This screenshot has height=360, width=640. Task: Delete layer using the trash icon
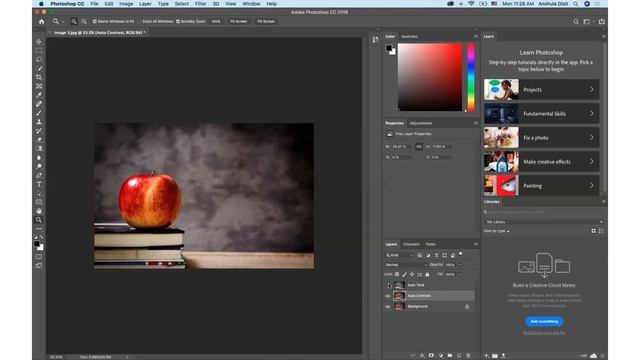click(469, 356)
